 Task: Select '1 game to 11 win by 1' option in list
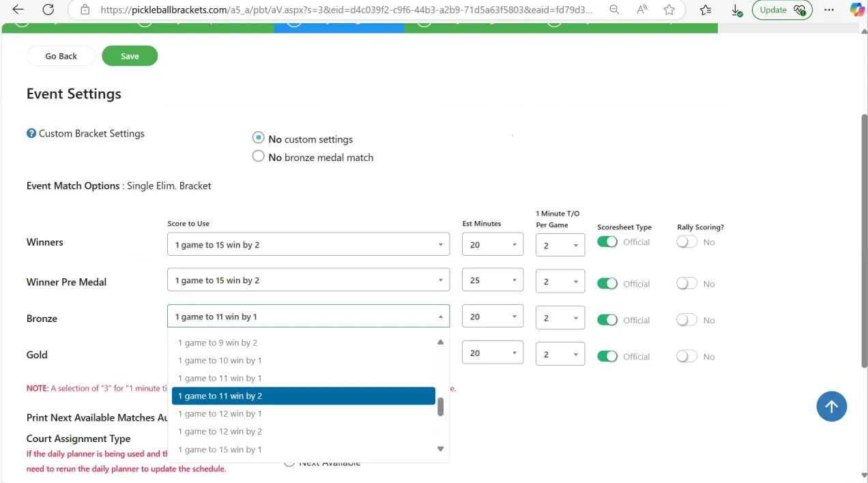click(x=303, y=378)
